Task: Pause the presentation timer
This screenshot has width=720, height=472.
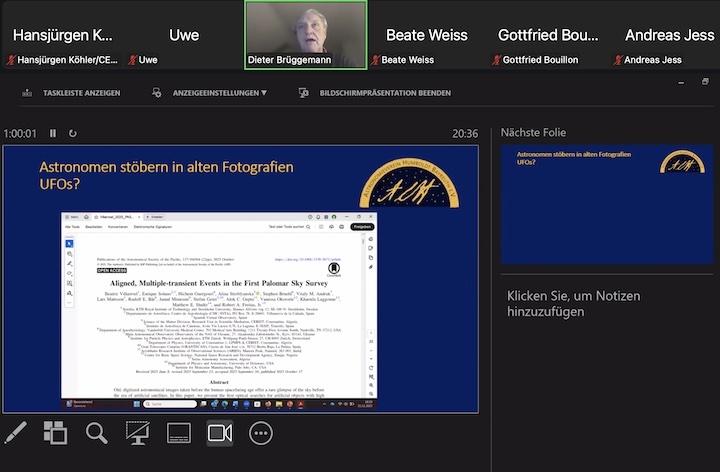Action: (x=53, y=133)
